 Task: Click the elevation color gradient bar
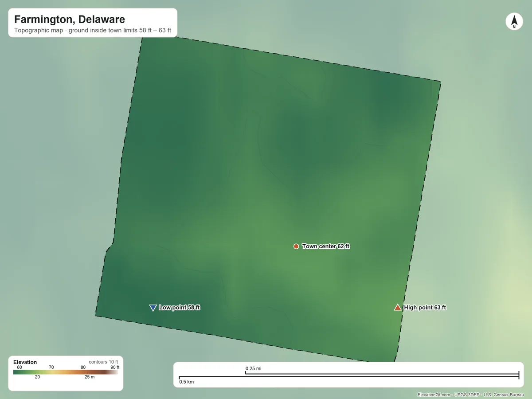pyautogui.click(x=66, y=372)
